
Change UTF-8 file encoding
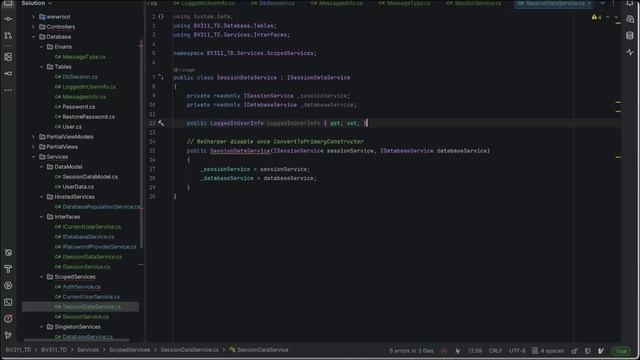coord(517,351)
